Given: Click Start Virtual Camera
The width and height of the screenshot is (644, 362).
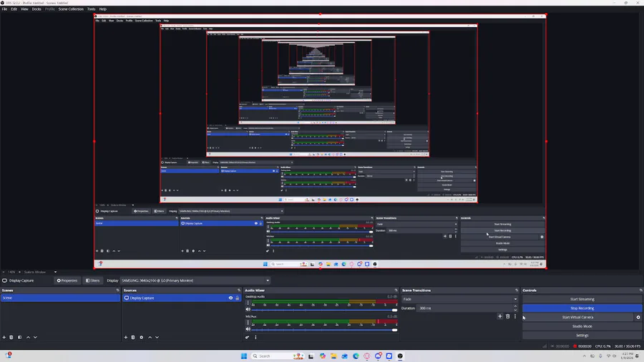Looking at the screenshot, I should 577,317.
